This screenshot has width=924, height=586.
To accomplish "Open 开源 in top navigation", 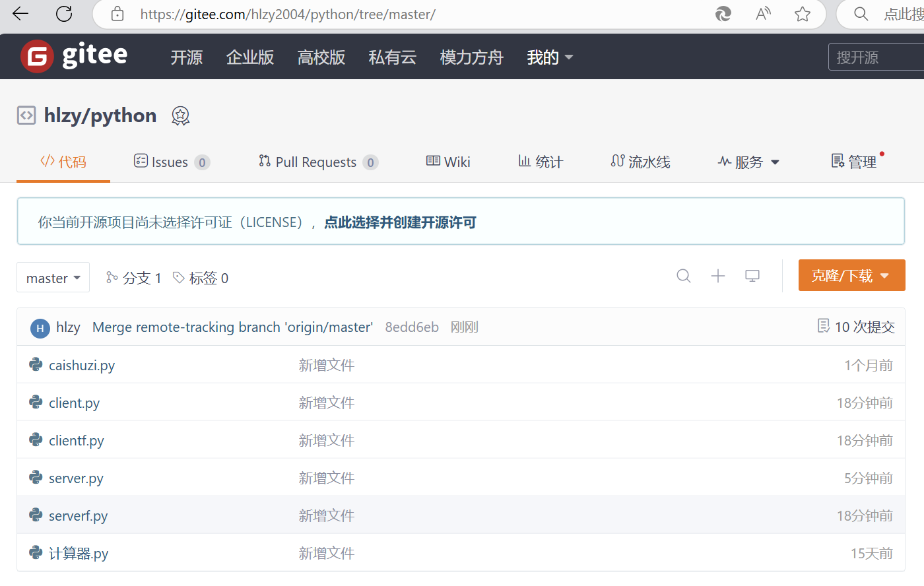I will pyautogui.click(x=187, y=57).
